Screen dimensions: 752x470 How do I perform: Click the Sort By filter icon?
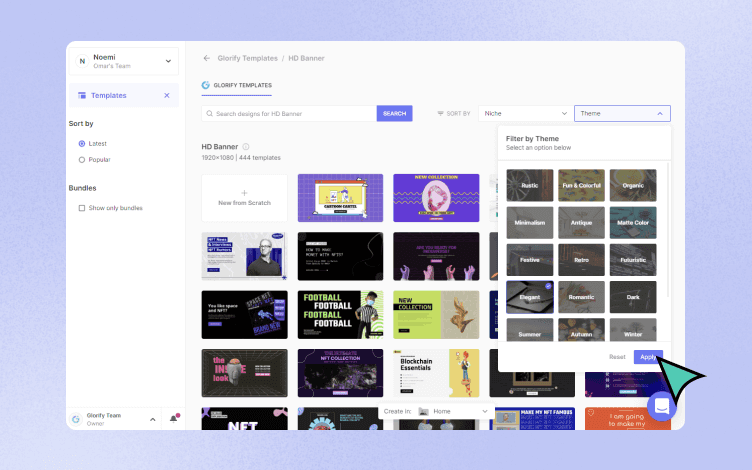point(440,114)
